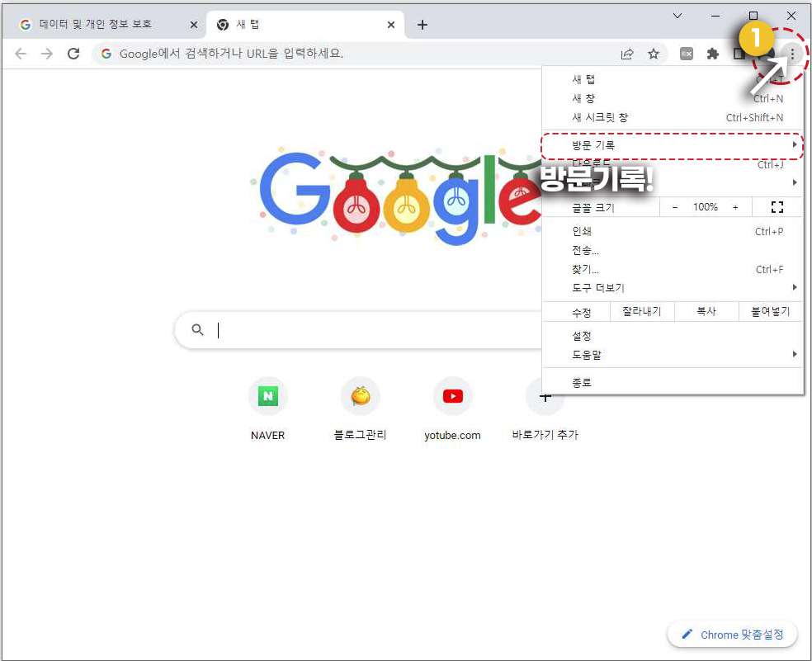Viewport: 812px width, 661px height.
Task: Click 글꼴 크기 zoom label
Action: click(593, 208)
